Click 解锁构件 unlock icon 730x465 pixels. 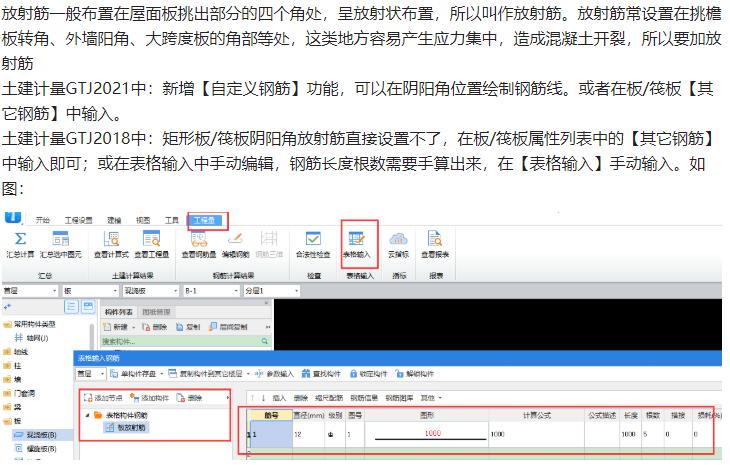[399, 374]
